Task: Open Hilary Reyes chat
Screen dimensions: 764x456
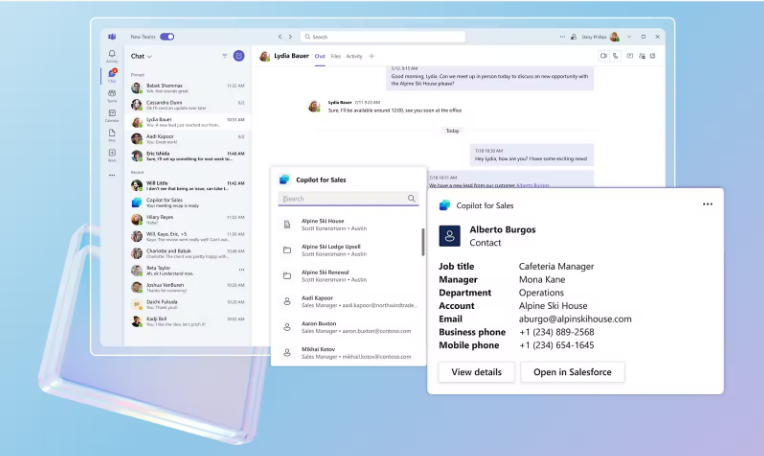Action: click(x=188, y=219)
